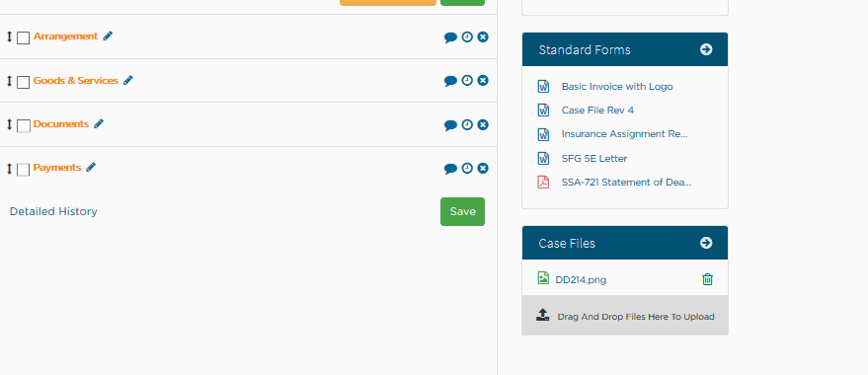Click the upload icon in the drop zone

[x=542, y=315]
